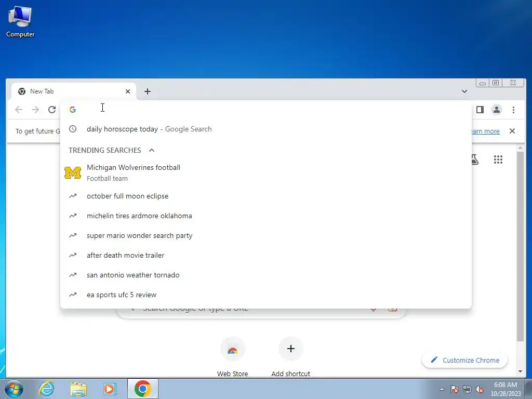Open the Search Labs flask icon

pyautogui.click(x=475, y=159)
